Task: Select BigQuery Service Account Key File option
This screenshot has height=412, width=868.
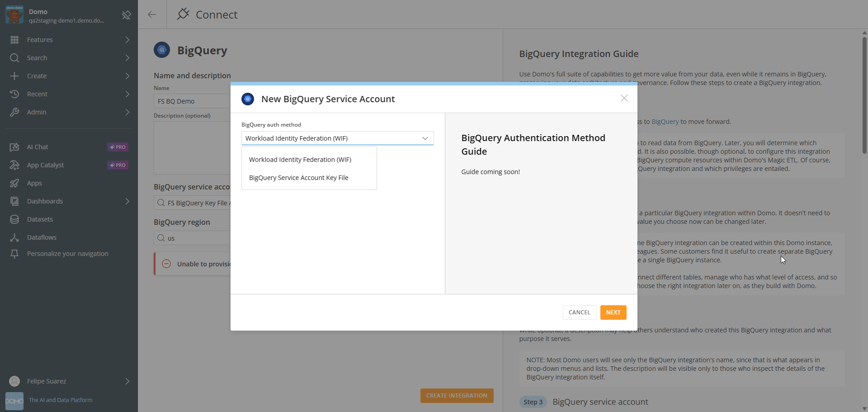Action: coord(309,178)
